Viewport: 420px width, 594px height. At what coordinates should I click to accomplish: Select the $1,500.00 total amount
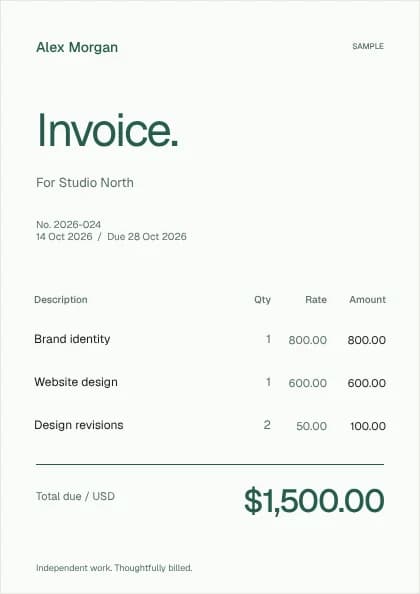point(314,501)
